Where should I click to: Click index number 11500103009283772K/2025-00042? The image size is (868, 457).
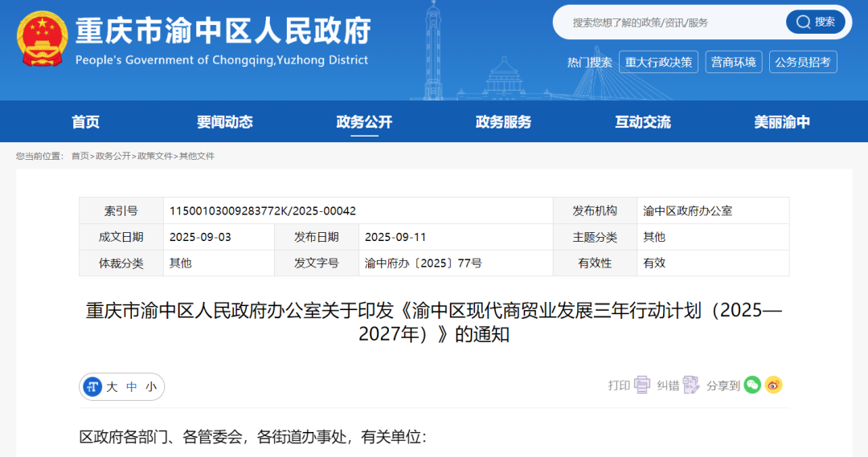point(262,210)
